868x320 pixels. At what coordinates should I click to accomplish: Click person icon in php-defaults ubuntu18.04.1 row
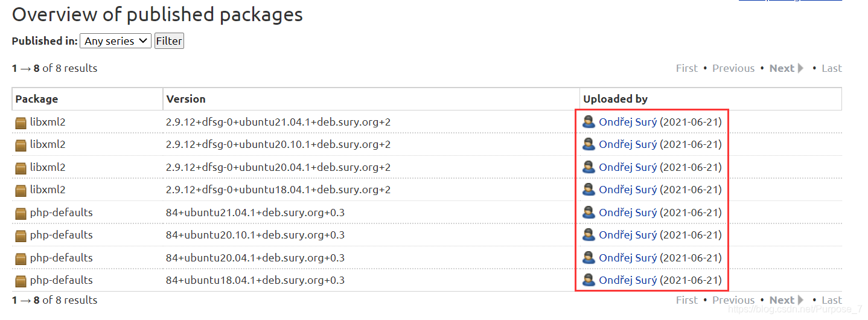coord(589,280)
